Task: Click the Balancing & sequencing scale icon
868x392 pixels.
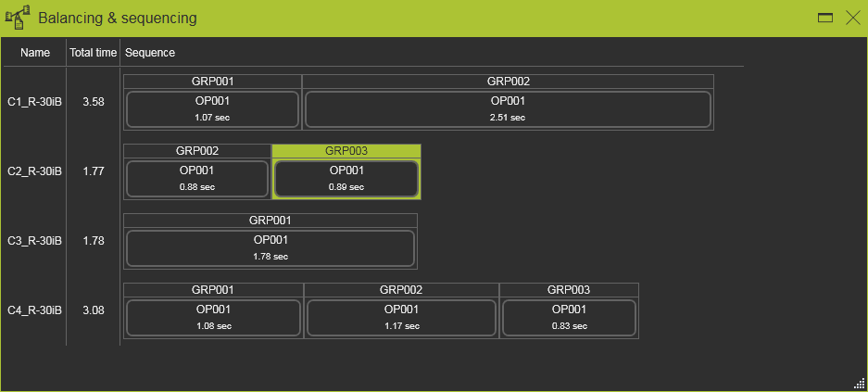Action: [18, 18]
